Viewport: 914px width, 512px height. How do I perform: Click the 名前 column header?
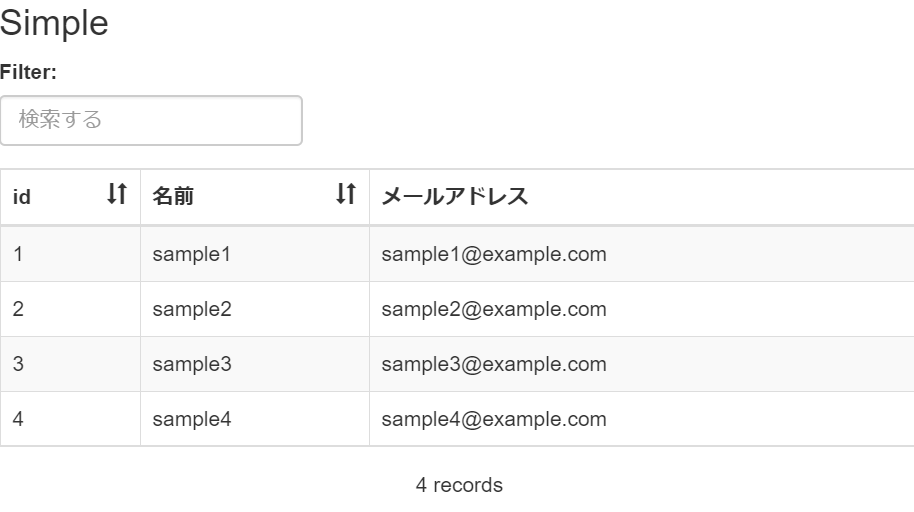pos(173,197)
